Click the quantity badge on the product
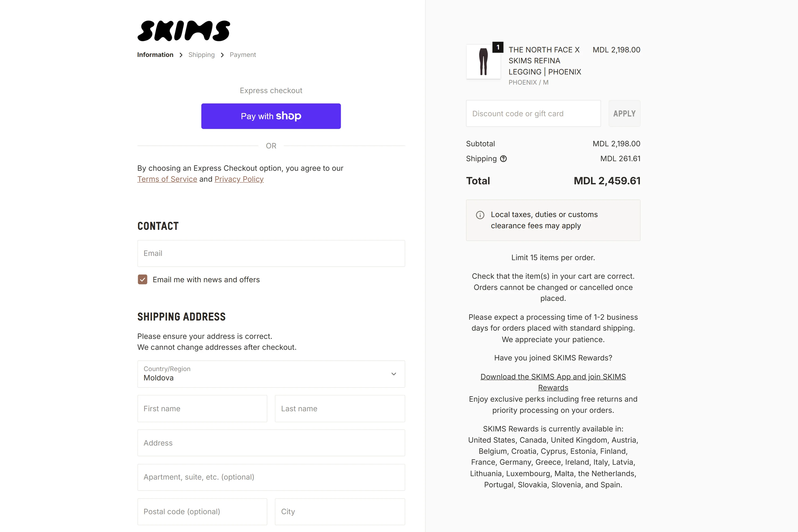Viewport: 798px width, 532px height. 498,47
